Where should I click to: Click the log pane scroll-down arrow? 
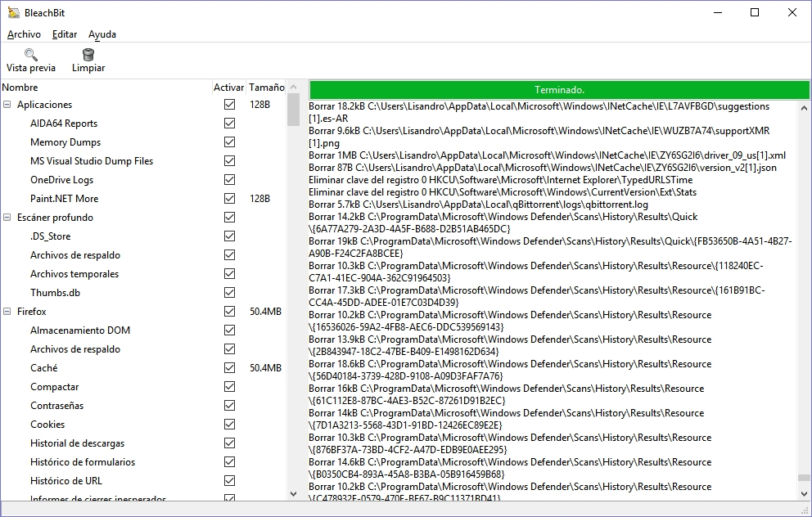804,494
